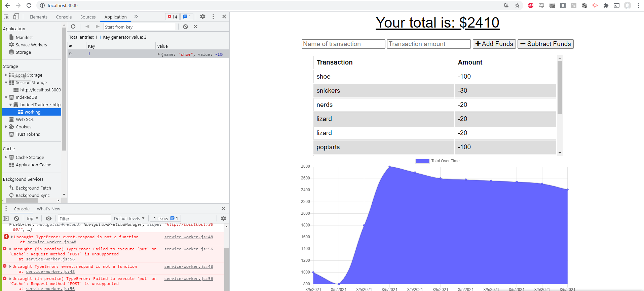This screenshot has width=644, height=291.
Task: Expand the Local Storage tree node
Action: (6, 75)
